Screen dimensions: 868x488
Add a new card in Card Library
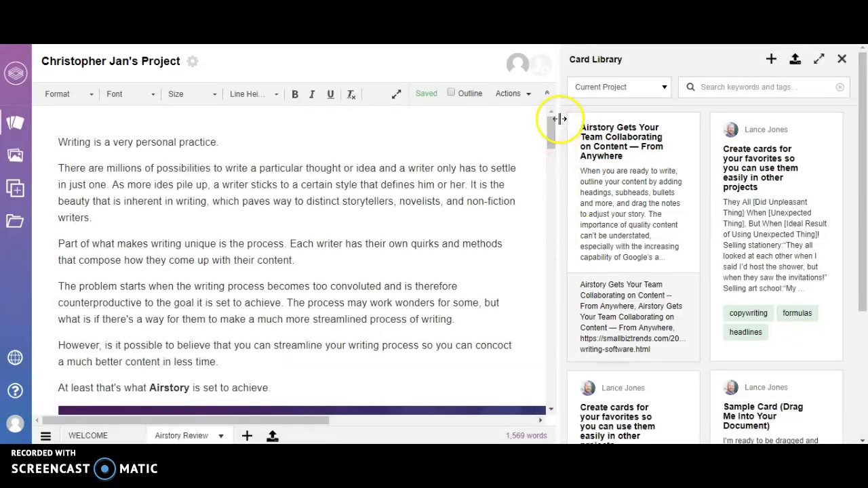coord(771,60)
